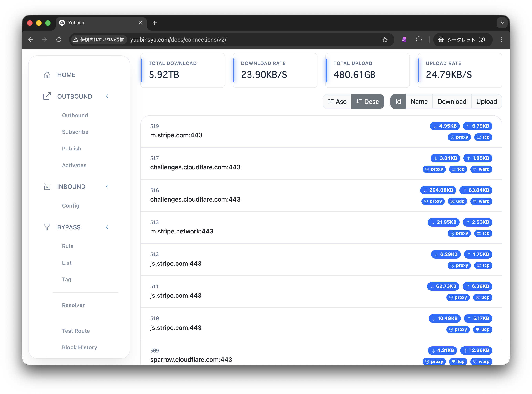Screen dimensions: 532x394
Task: Open Resolver page
Action: click(73, 305)
